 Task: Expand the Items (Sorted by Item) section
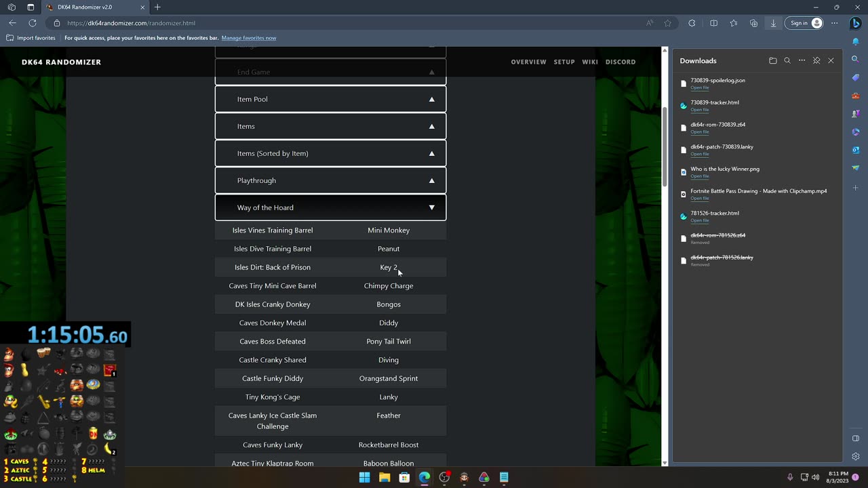pos(330,153)
